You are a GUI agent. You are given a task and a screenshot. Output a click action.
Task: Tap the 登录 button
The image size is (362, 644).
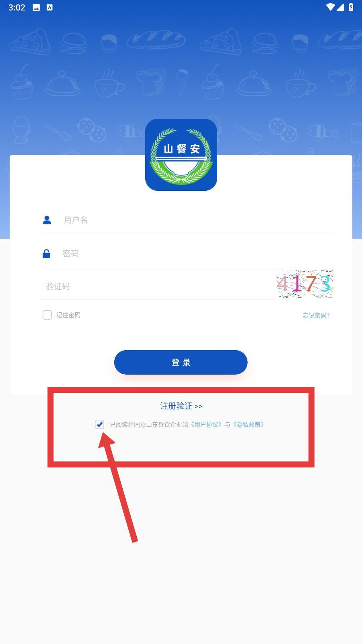click(181, 362)
